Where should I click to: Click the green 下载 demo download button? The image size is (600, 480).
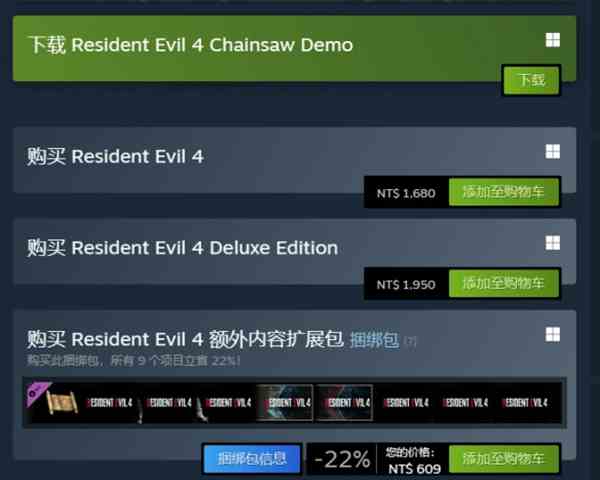coord(531,80)
